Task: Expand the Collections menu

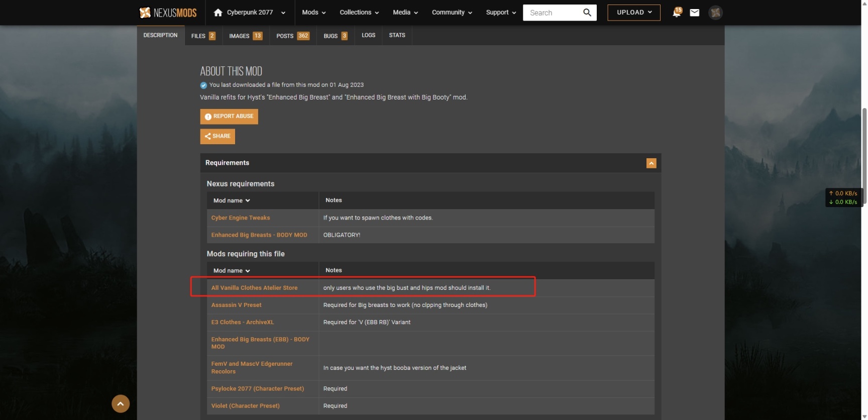Action: 359,13
